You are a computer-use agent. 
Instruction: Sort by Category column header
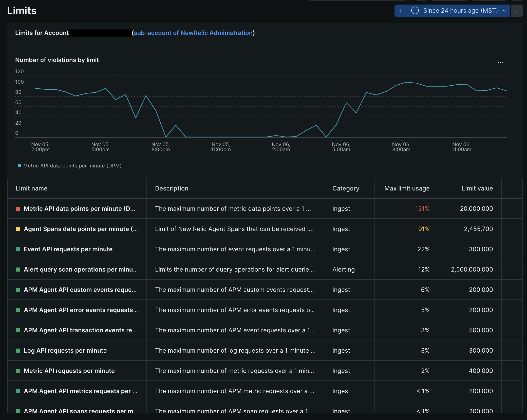[346, 188]
